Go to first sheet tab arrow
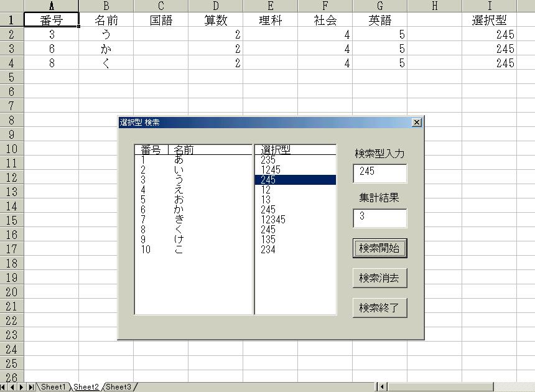535x392 pixels. tap(4, 387)
